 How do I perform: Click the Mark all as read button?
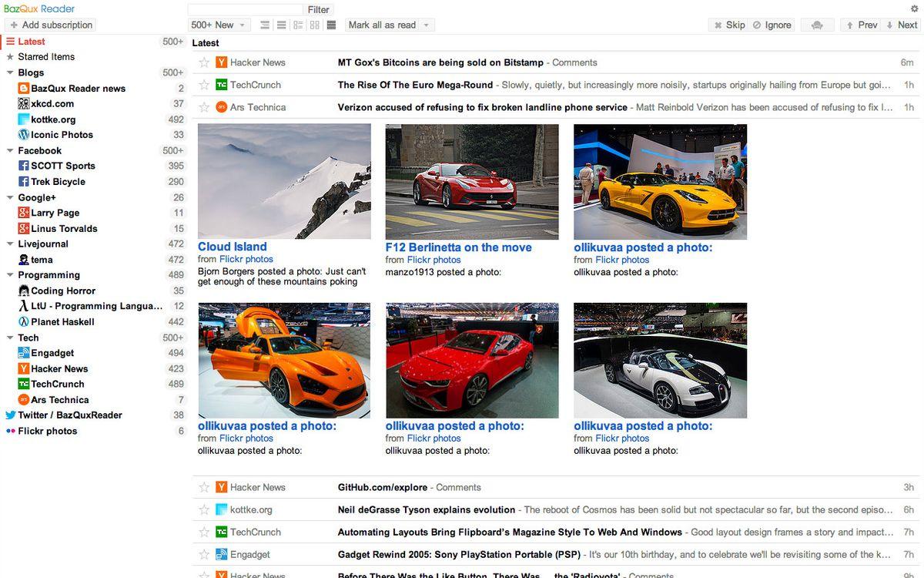(x=382, y=25)
